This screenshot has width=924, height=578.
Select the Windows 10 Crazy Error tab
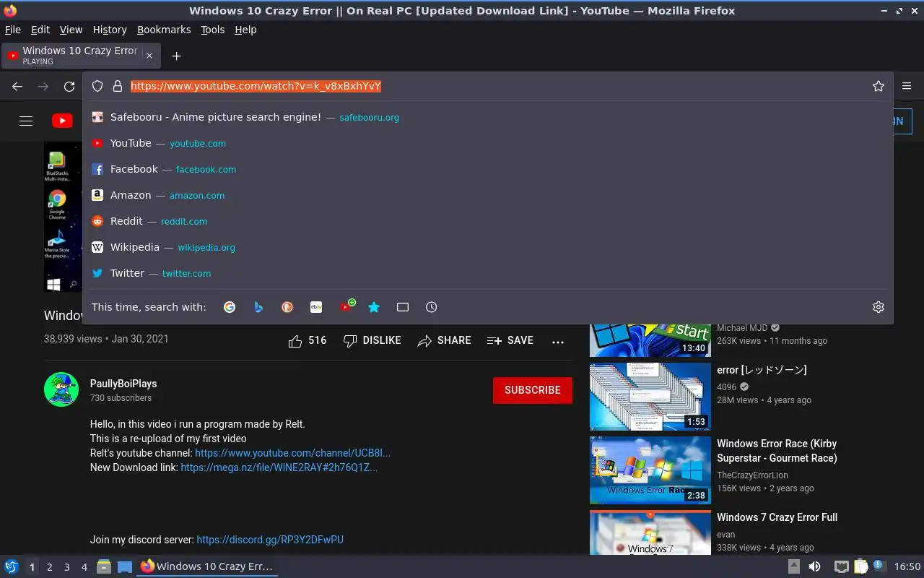point(80,56)
